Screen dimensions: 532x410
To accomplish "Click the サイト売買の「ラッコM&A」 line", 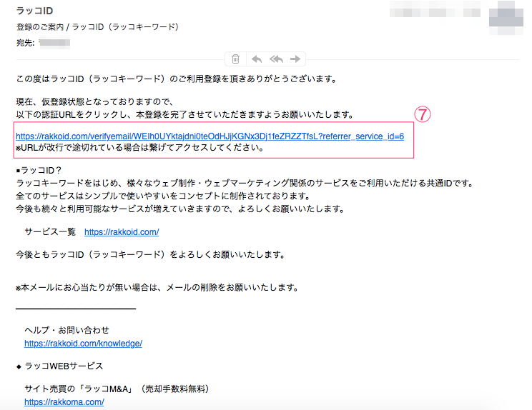I will [117, 389].
